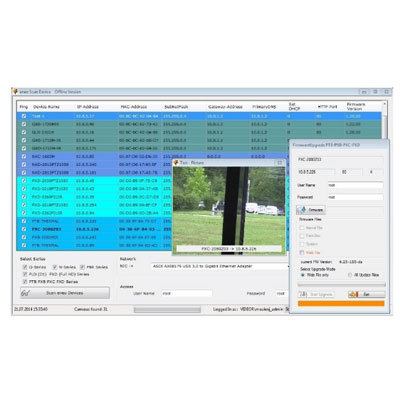Click the Ping column header
The width and height of the screenshot is (400, 400).
[24, 107]
